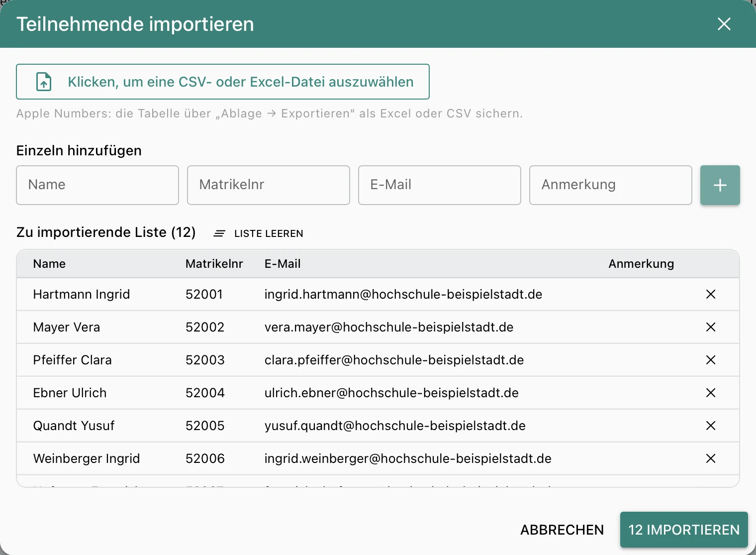Click the E-Mail column header

[283, 264]
